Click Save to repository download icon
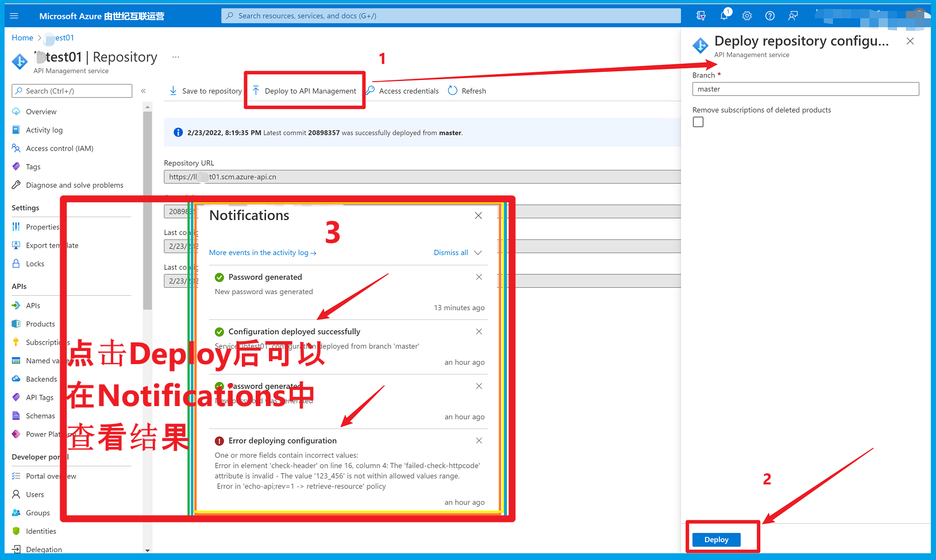Image resolution: width=936 pixels, height=560 pixels. [x=173, y=91]
